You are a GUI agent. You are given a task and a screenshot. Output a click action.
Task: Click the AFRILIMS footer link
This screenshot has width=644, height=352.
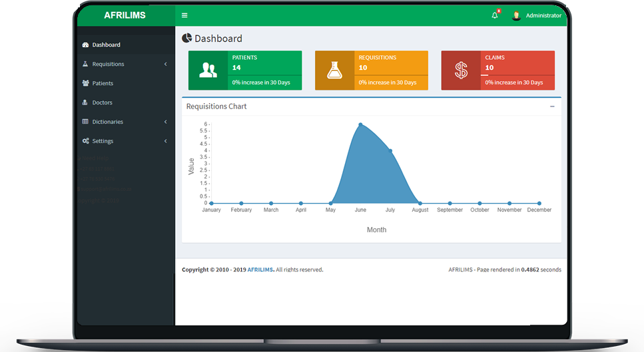pyautogui.click(x=260, y=269)
